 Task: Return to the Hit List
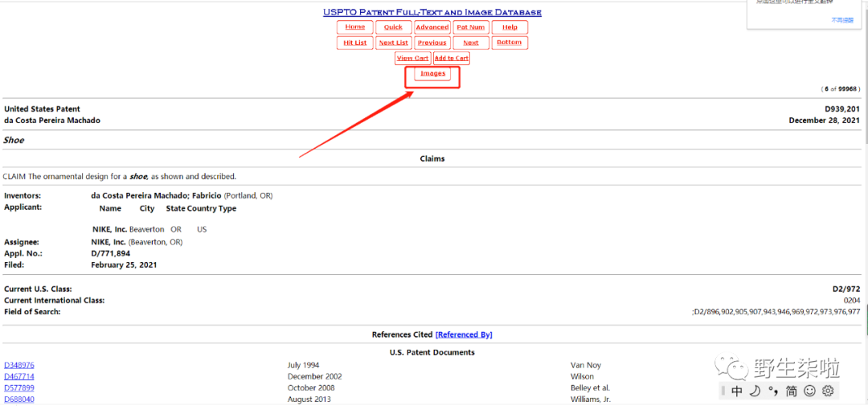(355, 43)
